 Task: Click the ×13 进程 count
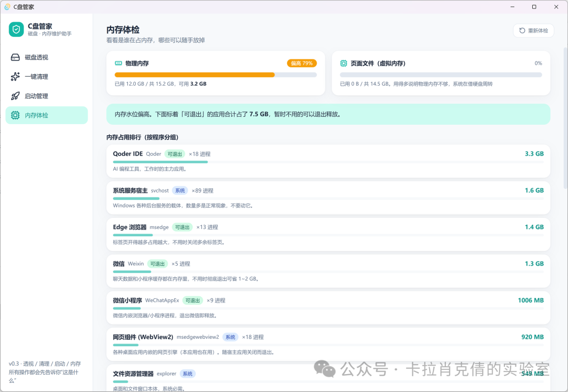207,227
